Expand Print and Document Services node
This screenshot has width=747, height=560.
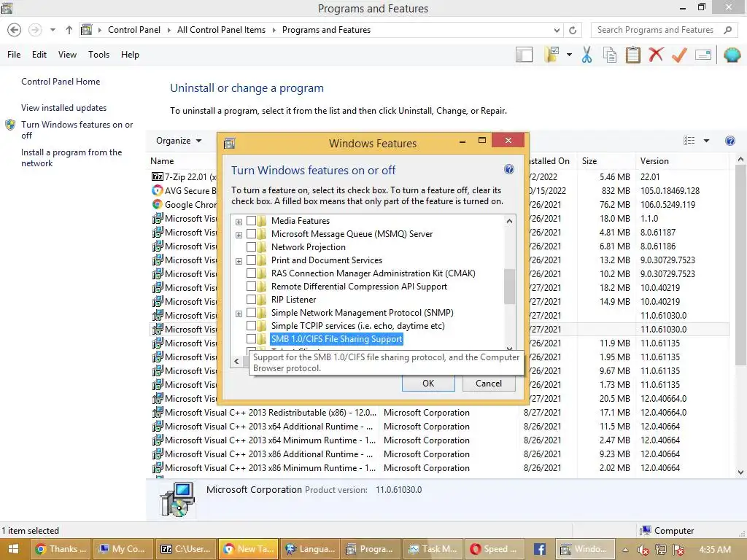239,261
